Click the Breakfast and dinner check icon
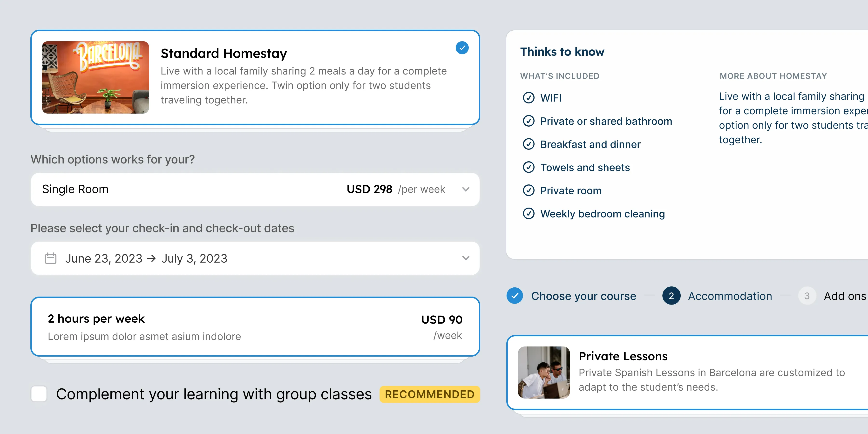 pos(528,144)
